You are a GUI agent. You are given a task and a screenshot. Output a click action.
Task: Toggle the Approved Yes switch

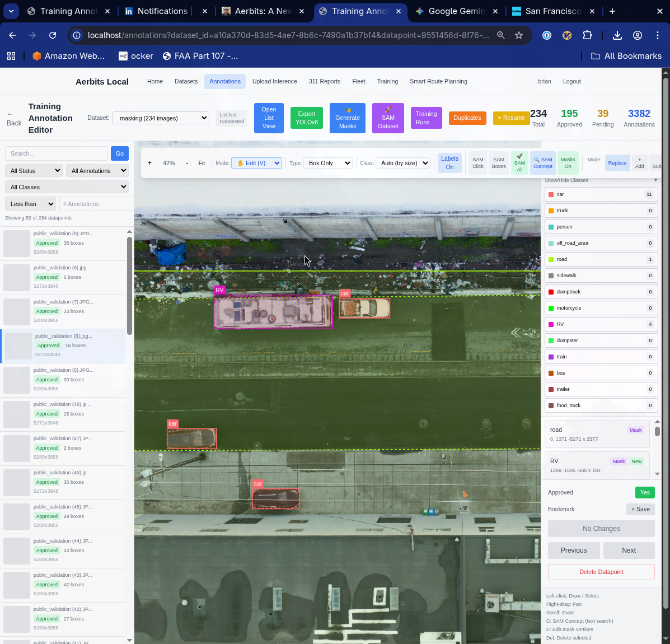pyautogui.click(x=644, y=492)
